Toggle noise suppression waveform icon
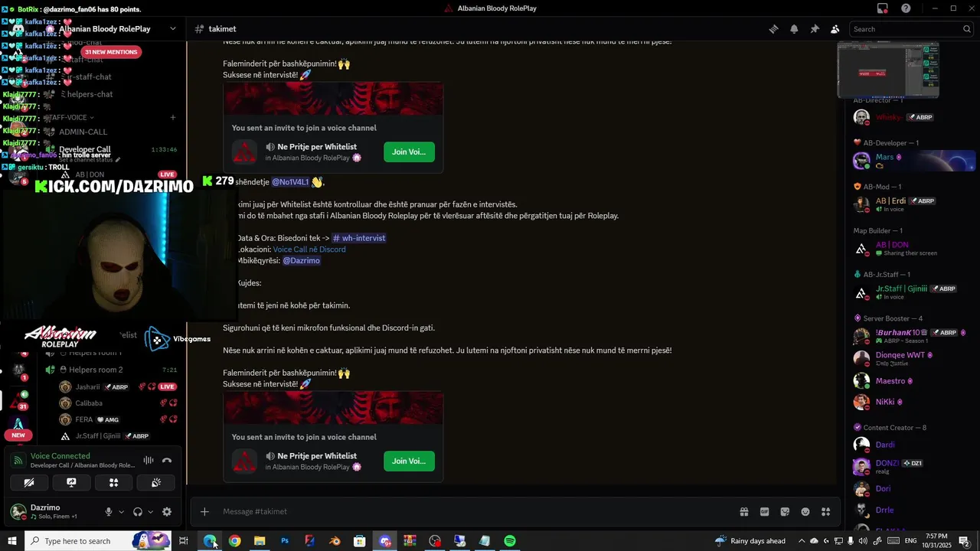The image size is (980, 551). tap(149, 461)
